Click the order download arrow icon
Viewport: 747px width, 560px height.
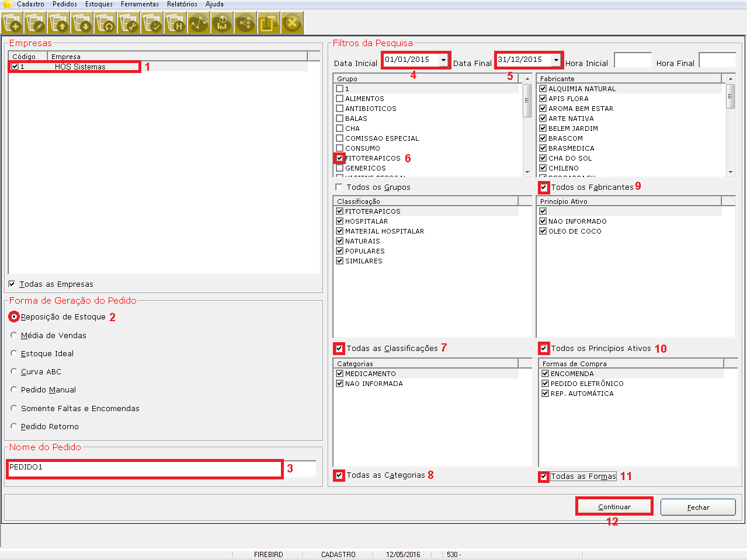82,24
